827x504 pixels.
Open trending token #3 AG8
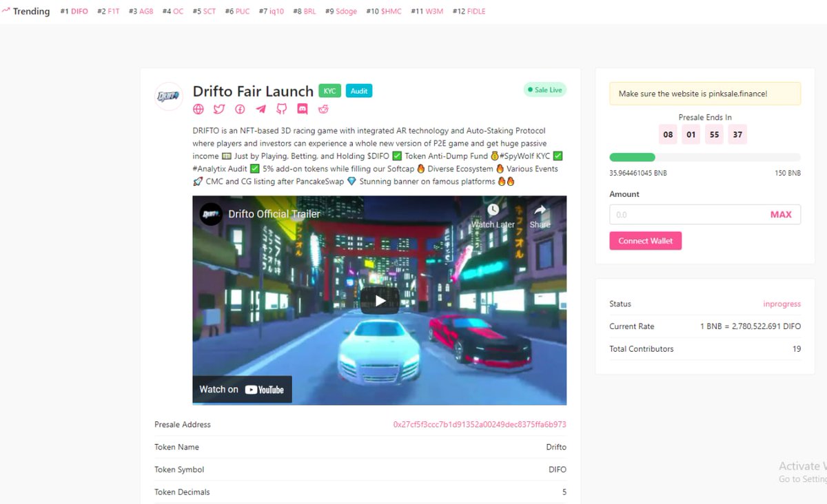(x=141, y=12)
